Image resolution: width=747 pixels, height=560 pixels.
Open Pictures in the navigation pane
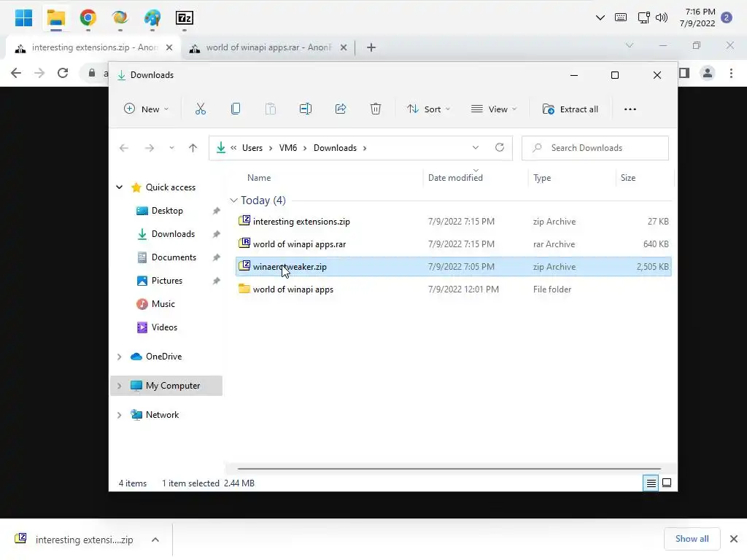point(166,281)
